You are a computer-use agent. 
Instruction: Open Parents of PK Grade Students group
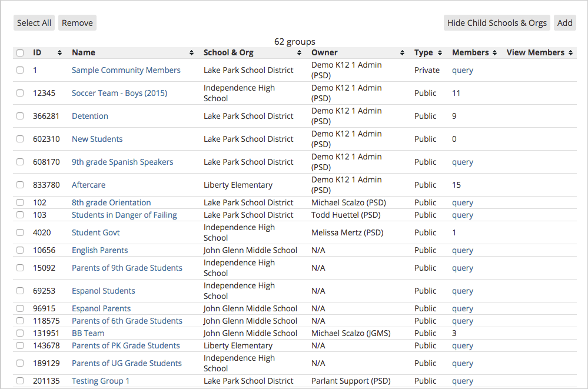(126, 345)
